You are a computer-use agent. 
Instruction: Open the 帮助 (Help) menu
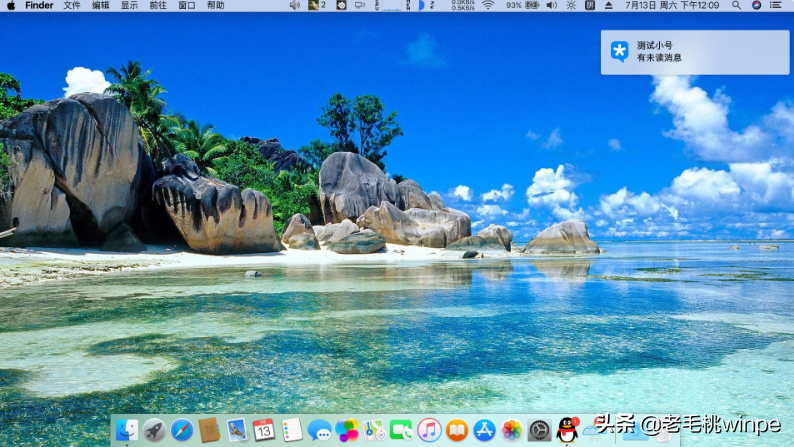pyautogui.click(x=216, y=6)
